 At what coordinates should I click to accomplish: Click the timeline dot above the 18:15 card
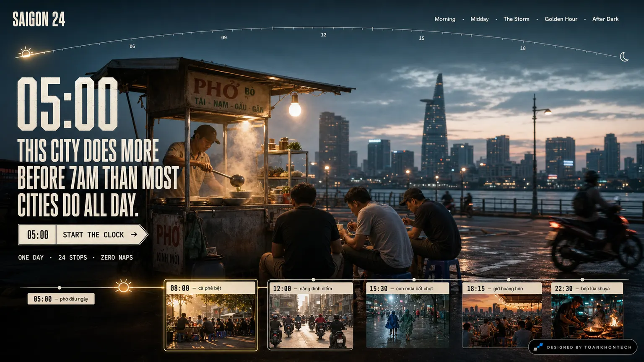pyautogui.click(x=509, y=279)
